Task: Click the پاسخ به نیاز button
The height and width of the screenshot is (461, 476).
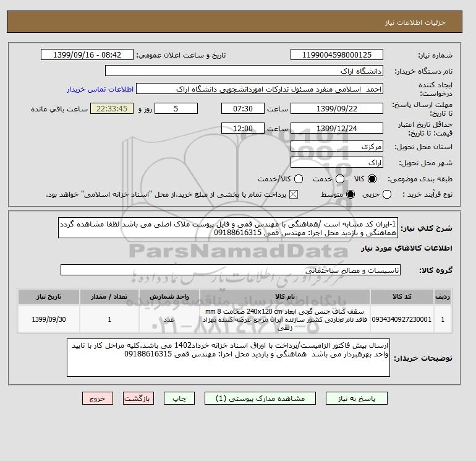Action: [357, 399]
